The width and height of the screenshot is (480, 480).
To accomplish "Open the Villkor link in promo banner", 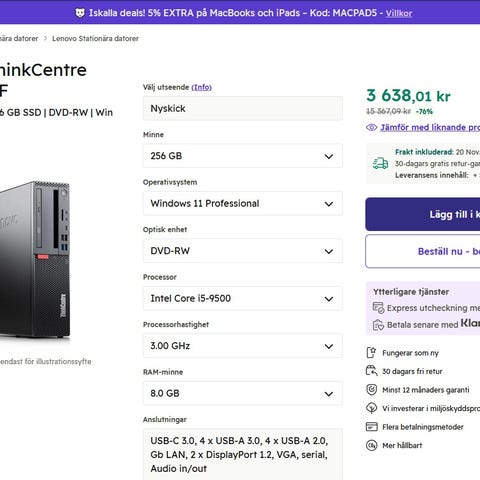I will (x=399, y=13).
